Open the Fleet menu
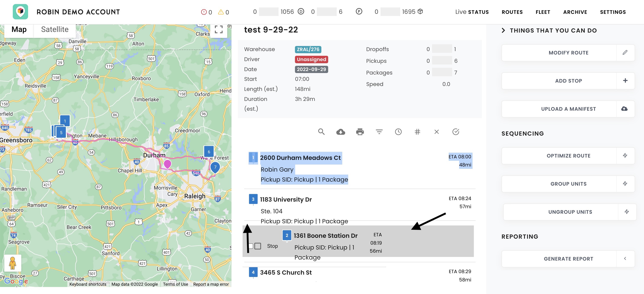This screenshot has width=644, height=294. coord(543,12)
